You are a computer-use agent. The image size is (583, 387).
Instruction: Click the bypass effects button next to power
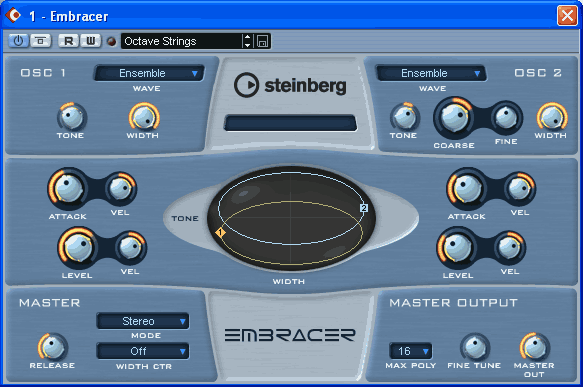pos(41,41)
